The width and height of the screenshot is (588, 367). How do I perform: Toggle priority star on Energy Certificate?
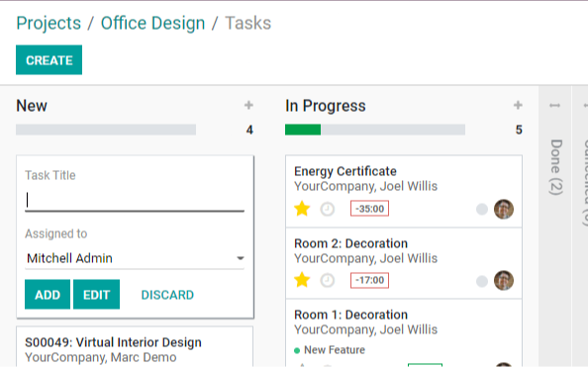302,209
